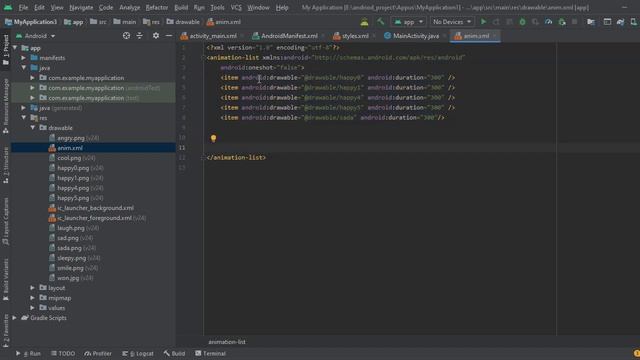Select sada.png in the project tree
This screenshot has width=640, height=360.
pos(69,248)
